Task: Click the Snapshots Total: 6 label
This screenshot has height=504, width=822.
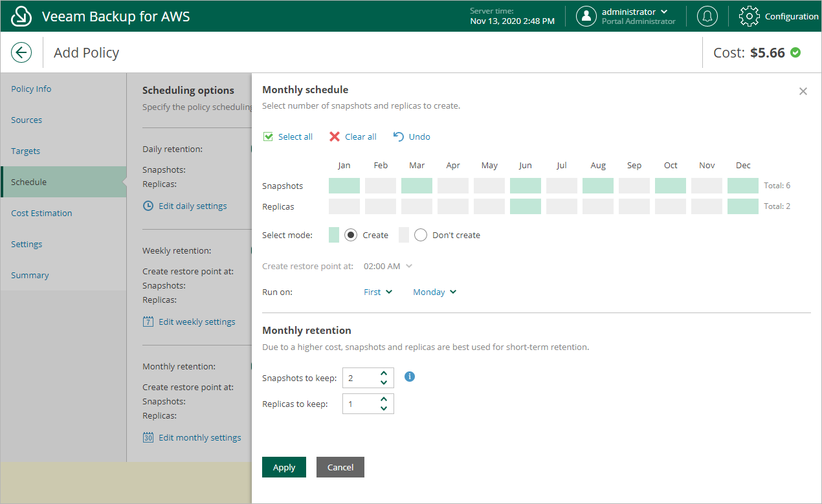Action: click(x=777, y=186)
